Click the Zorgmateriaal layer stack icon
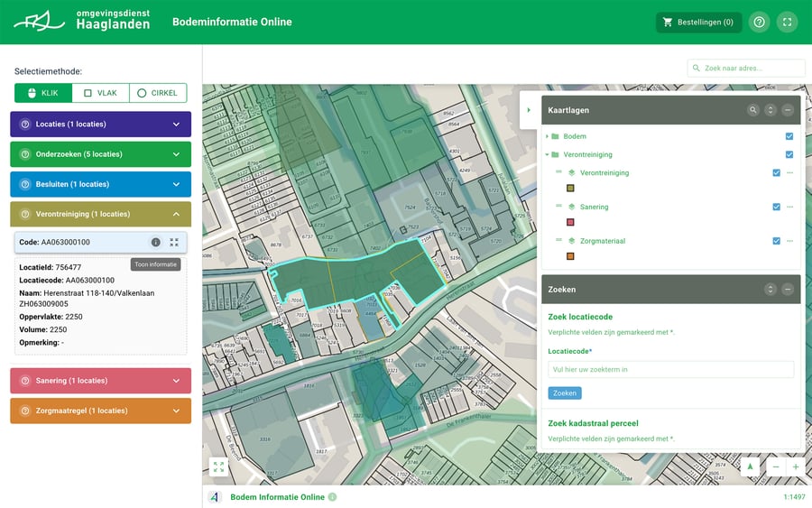The image size is (812, 508). pos(572,241)
